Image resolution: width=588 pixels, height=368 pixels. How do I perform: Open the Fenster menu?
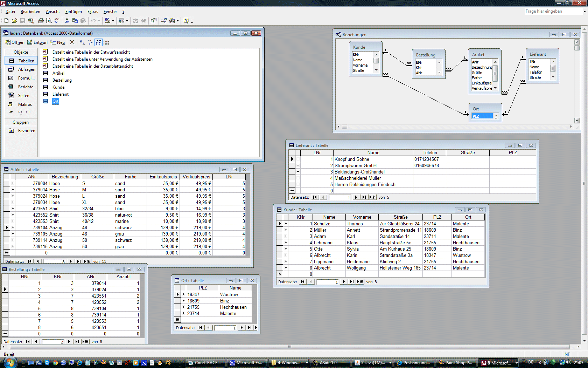tap(110, 12)
